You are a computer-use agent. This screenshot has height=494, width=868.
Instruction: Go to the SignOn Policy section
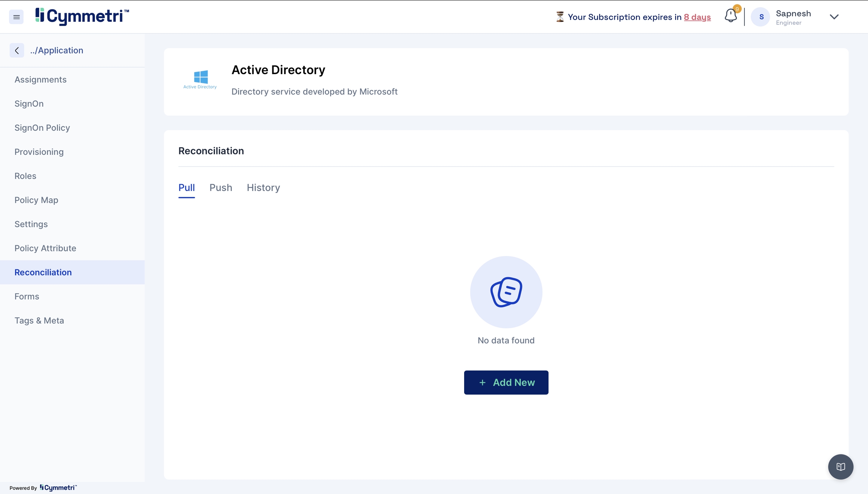(x=42, y=128)
